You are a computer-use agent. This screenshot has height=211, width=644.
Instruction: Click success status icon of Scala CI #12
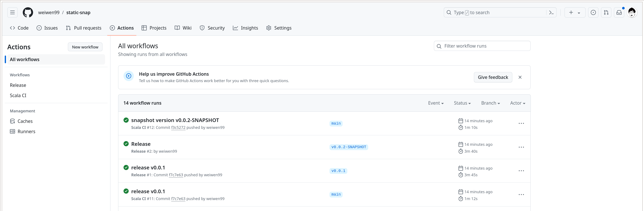click(x=126, y=120)
